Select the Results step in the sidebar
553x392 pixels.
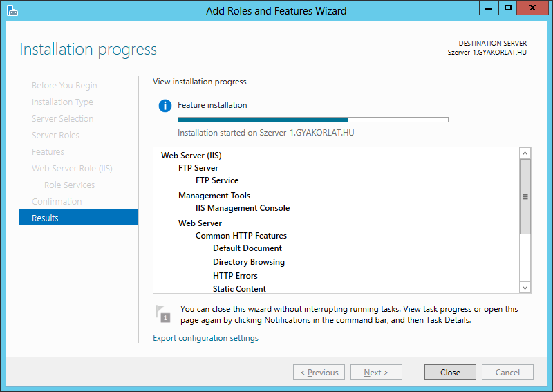click(x=78, y=218)
